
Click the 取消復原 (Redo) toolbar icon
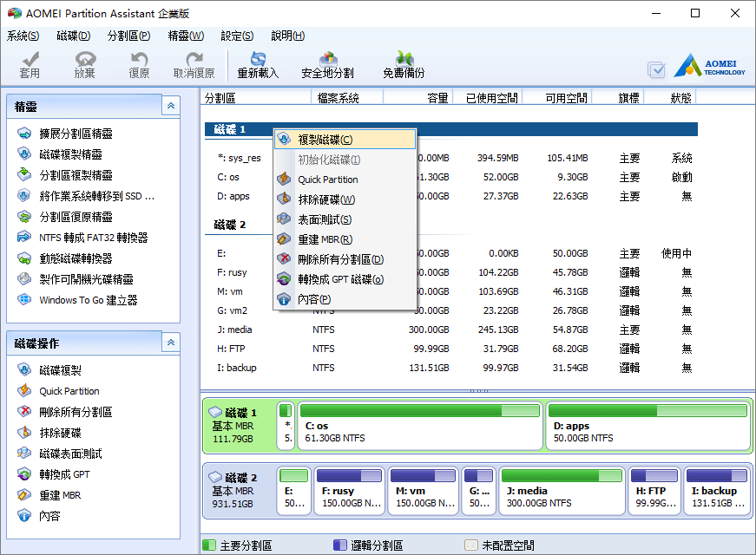[194, 64]
